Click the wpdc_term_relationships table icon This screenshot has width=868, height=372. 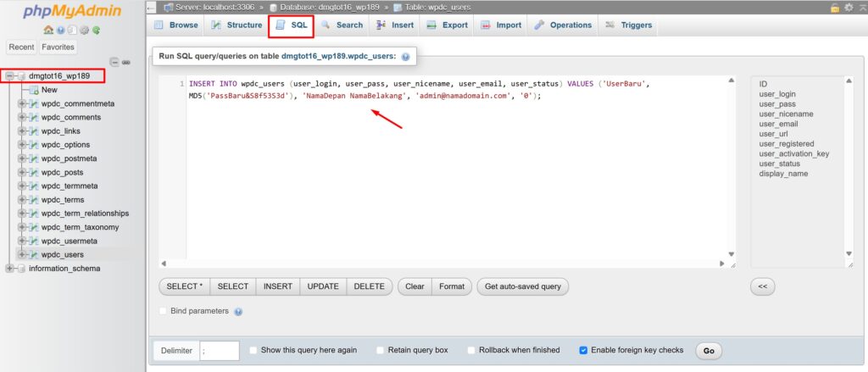click(x=33, y=214)
